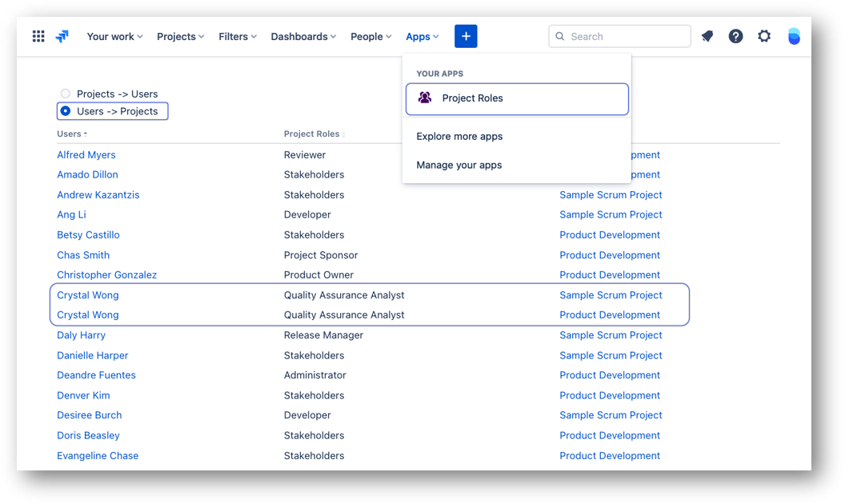Screen dimensions: 845x504
Task: Open Sample Scrum Project link for Ang Li
Action: 611,214
